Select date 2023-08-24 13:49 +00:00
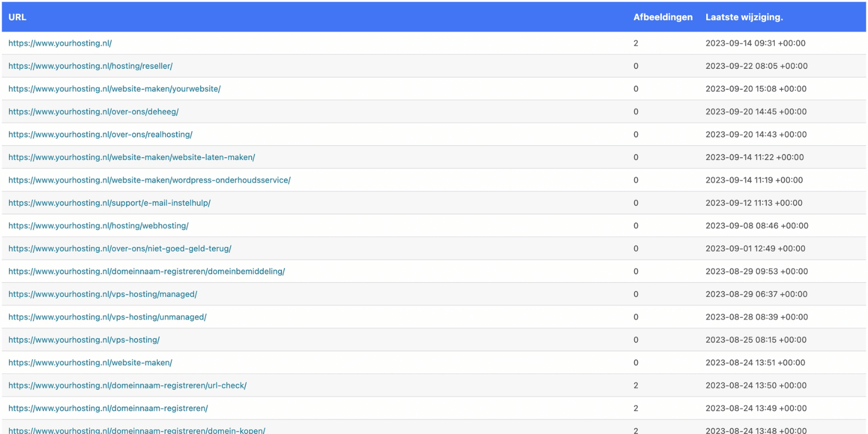Image resolution: width=868 pixels, height=434 pixels. pos(756,408)
